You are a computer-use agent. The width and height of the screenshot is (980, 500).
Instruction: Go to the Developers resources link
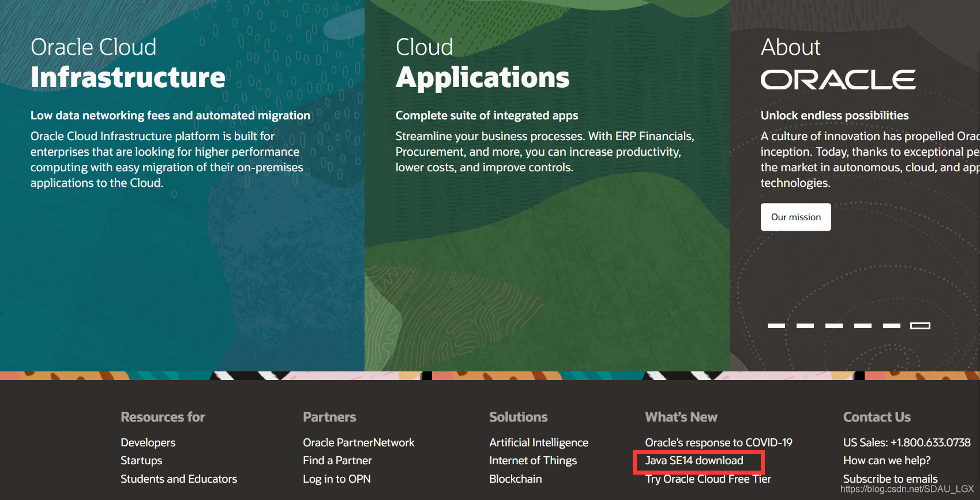click(x=148, y=442)
